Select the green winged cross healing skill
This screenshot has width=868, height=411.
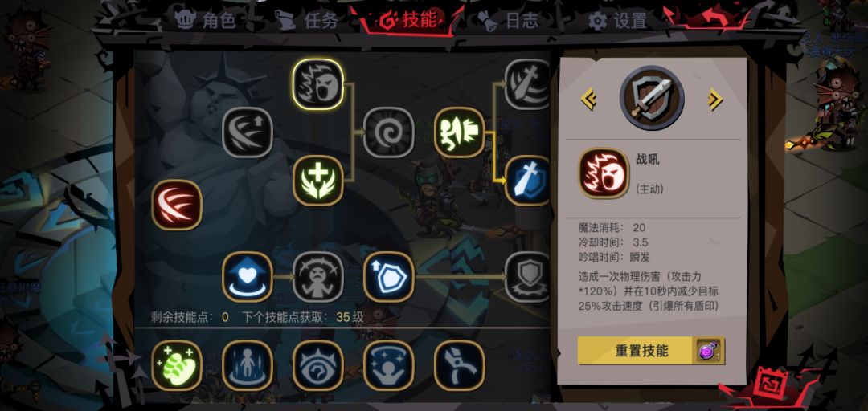click(x=317, y=181)
